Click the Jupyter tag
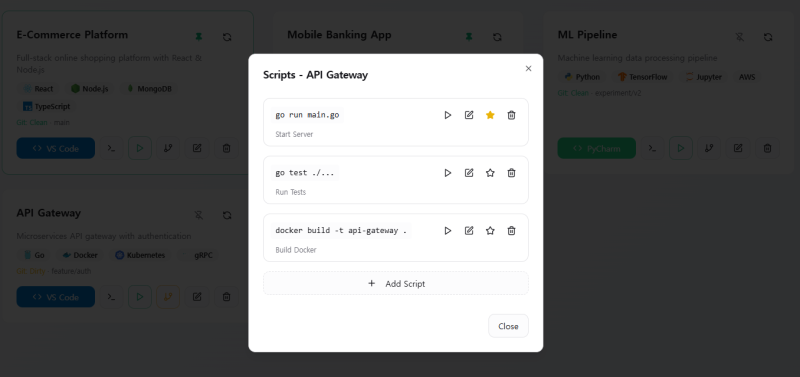This screenshot has width=800, height=377. (x=704, y=77)
